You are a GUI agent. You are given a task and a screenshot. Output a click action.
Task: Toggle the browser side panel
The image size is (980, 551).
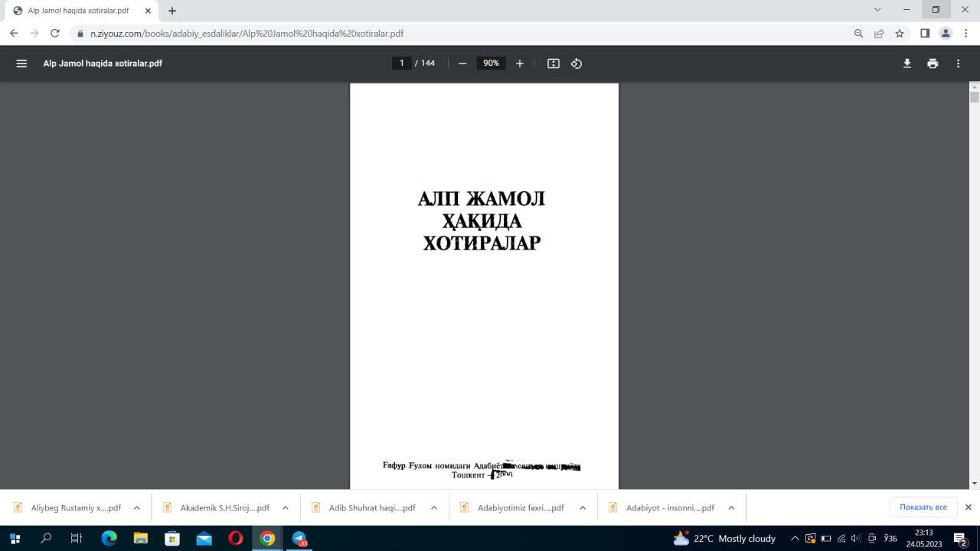925,34
